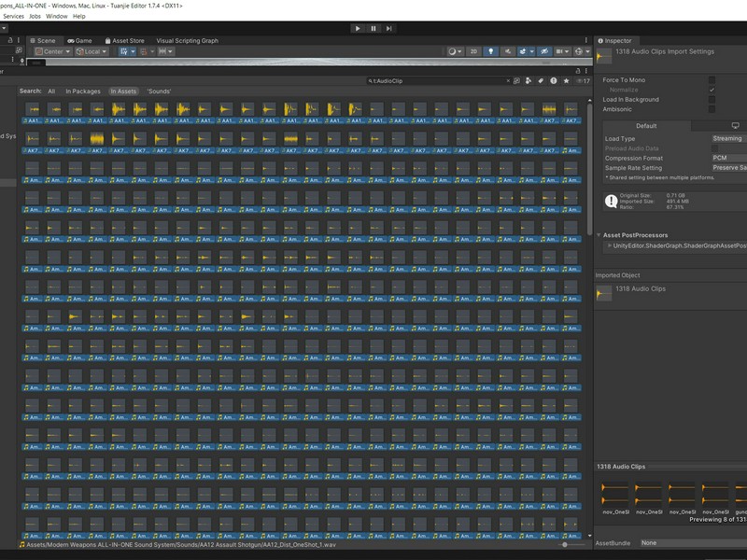Open search in the search window icon
The image size is (747, 560).
click(x=516, y=81)
